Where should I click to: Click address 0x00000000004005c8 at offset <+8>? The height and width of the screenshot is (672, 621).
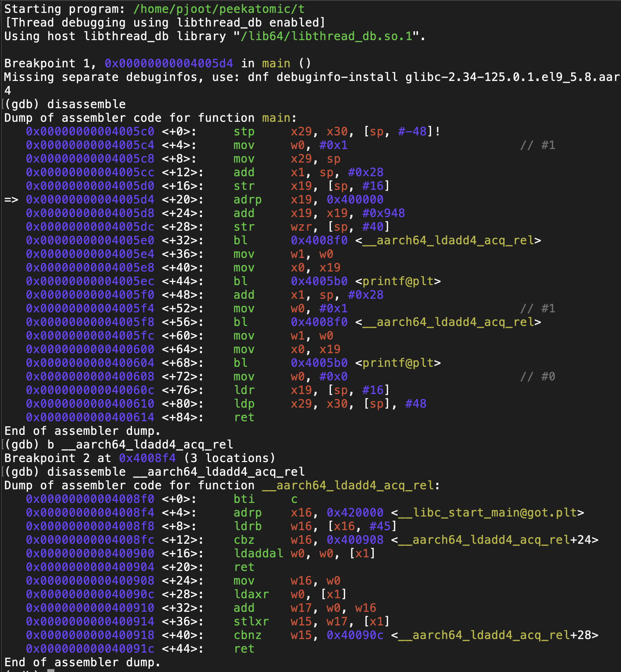[x=90, y=159]
